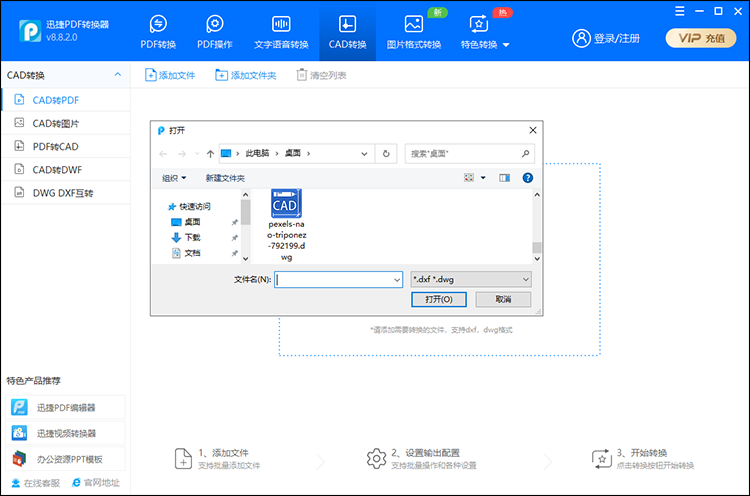Image resolution: width=750 pixels, height=496 pixels.
Task: Click the 清空列表 toolbar button
Action: click(321, 75)
